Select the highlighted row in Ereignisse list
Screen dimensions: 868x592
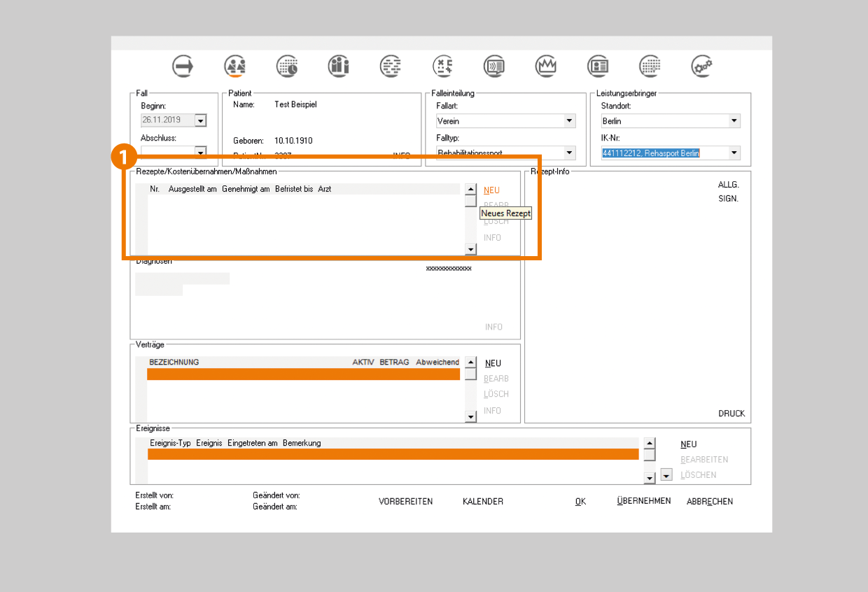[x=393, y=455]
